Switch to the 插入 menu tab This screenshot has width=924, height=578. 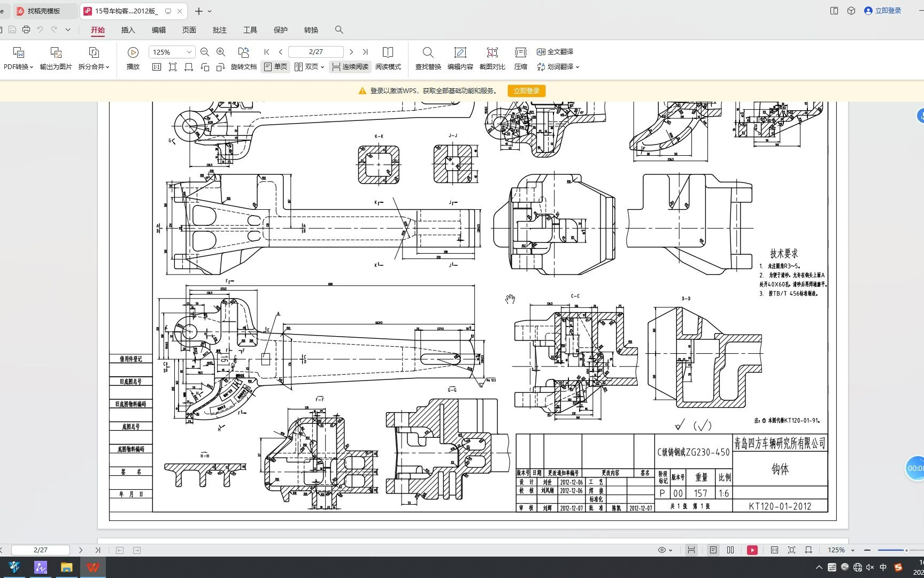click(128, 30)
